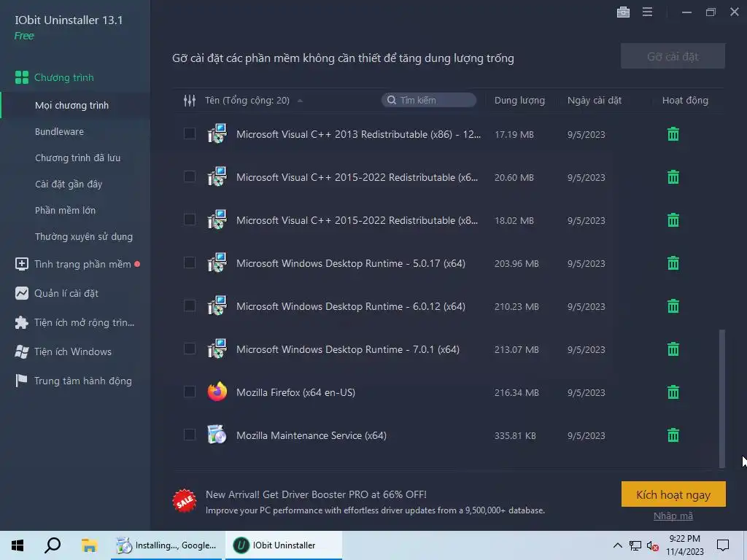Image resolution: width=747 pixels, height=560 pixels.
Task: Click the magnifier icon in search box
Action: click(x=391, y=100)
